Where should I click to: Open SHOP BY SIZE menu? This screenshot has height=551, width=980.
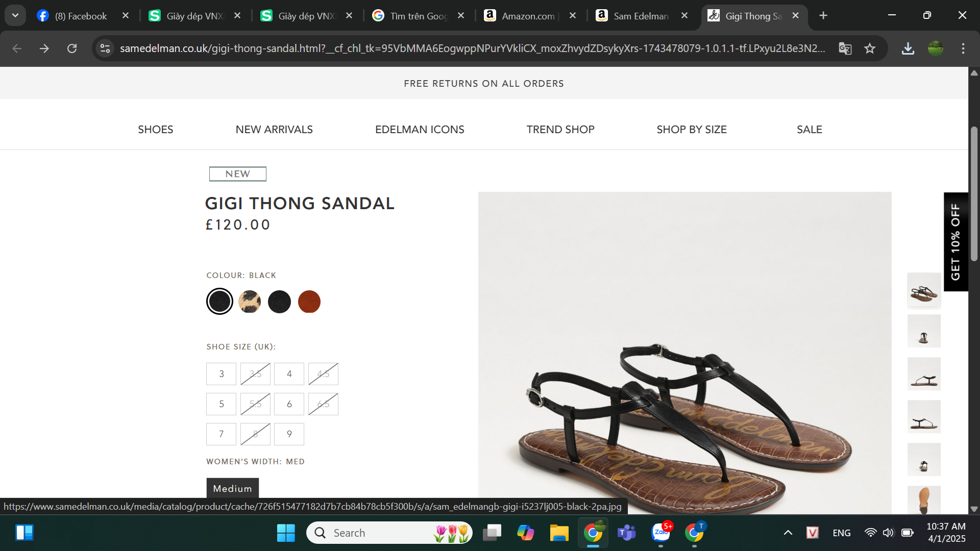tap(692, 130)
